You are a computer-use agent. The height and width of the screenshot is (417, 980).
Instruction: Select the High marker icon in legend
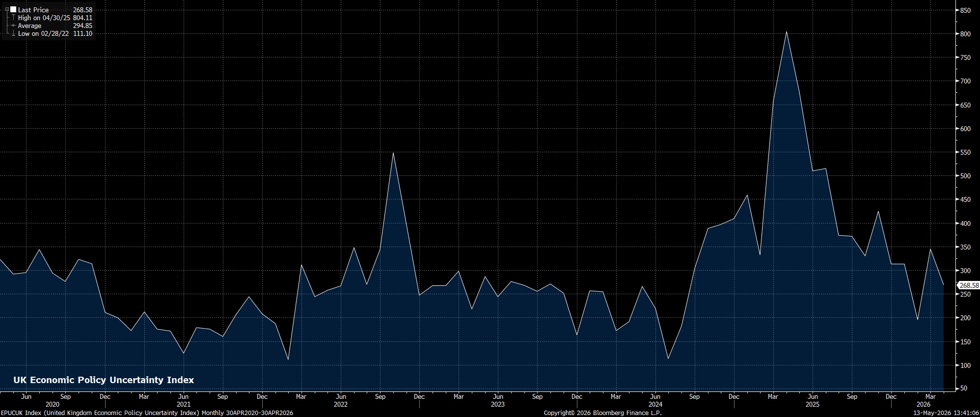[x=13, y=18]
